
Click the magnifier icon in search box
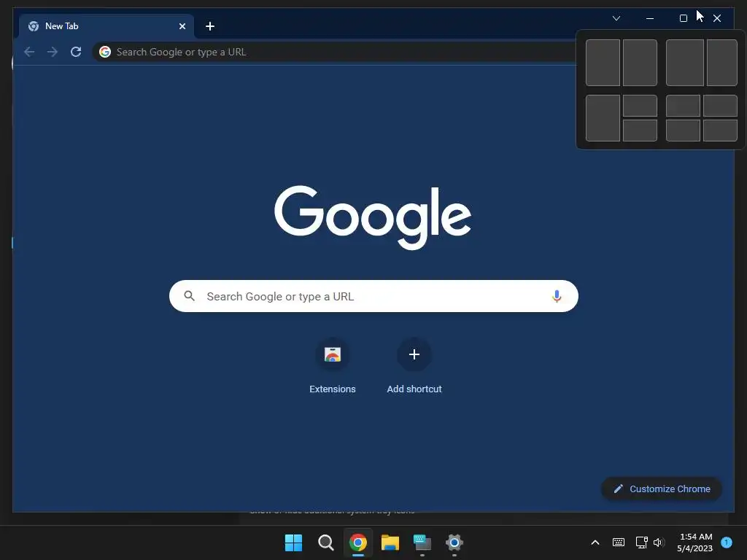189,296
